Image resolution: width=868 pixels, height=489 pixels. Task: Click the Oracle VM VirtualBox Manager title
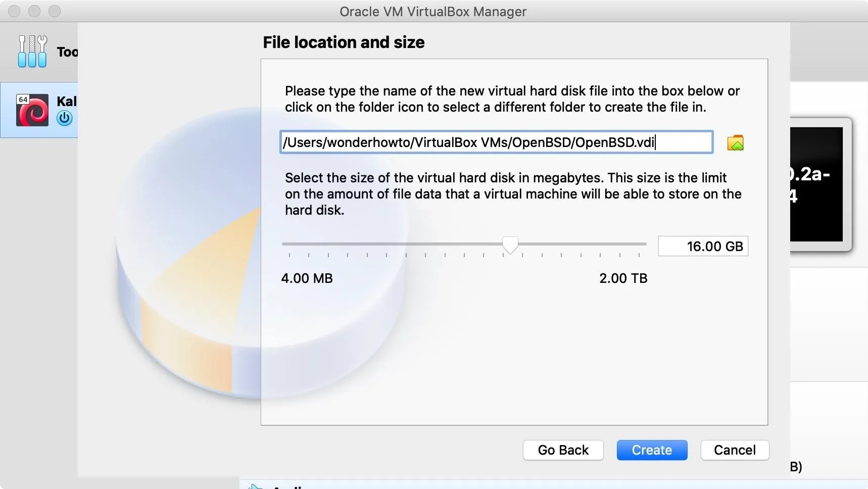click(433, 12)
